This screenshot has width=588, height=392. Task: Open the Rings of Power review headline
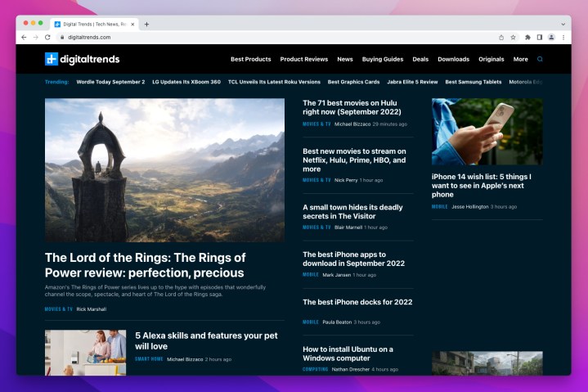pyautogui.click(x=145, y=265)
